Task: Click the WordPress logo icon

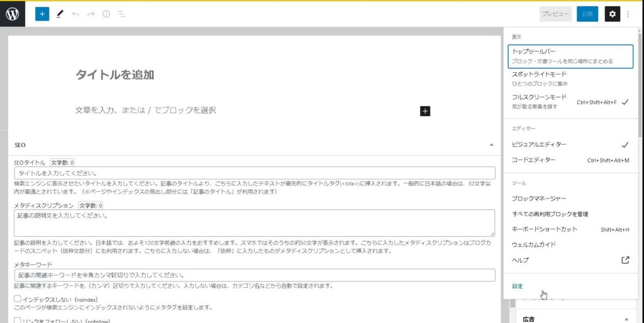Action: [x=13, y=14]
